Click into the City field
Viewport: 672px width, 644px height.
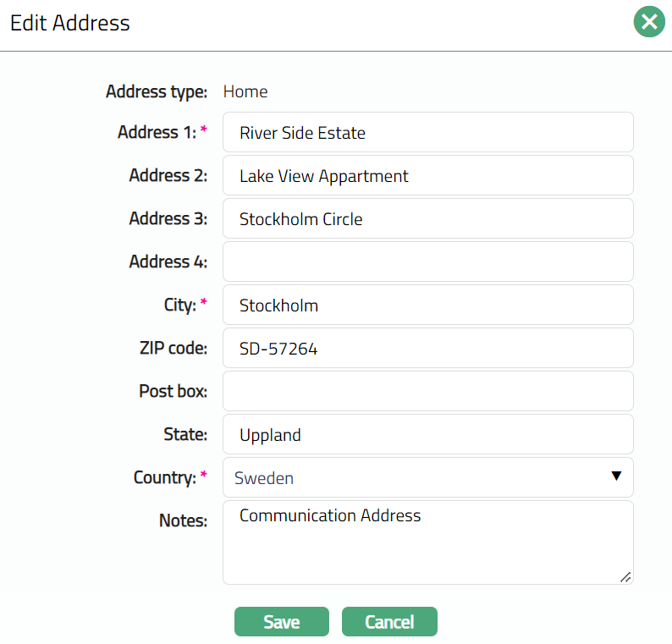[427, 305]
